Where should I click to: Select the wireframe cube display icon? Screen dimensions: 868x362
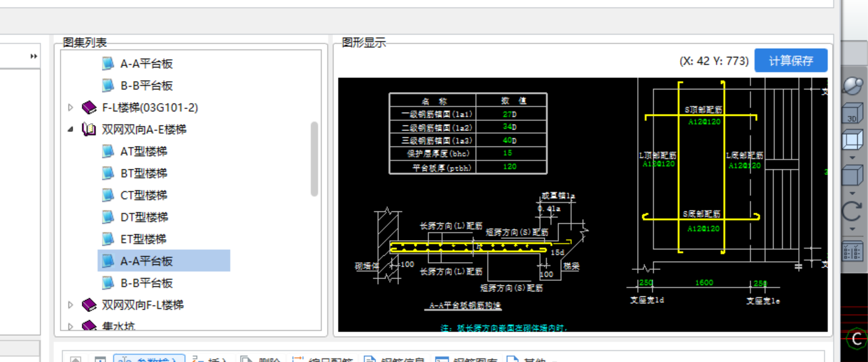pyautogui.click(x=852, y=141)
